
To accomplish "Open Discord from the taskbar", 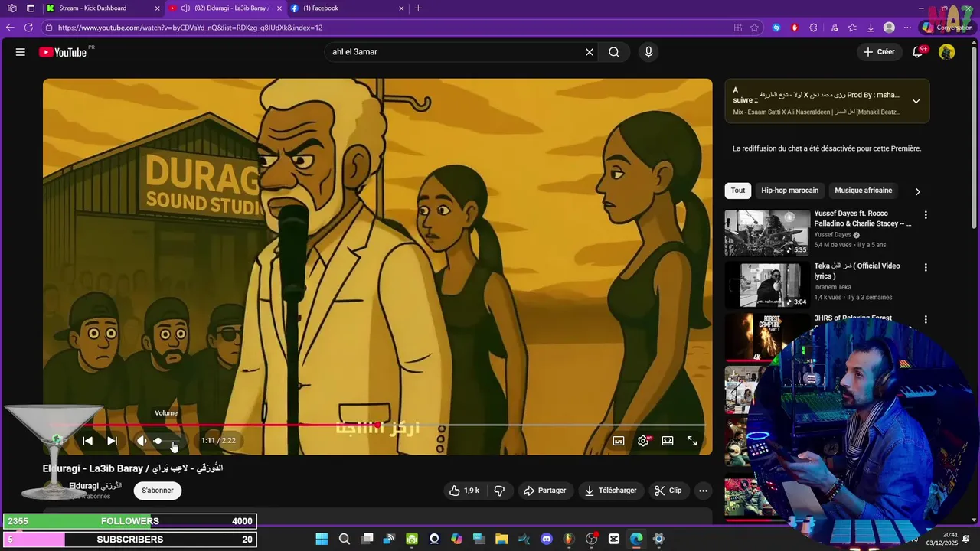I will [x=547, y=540].
